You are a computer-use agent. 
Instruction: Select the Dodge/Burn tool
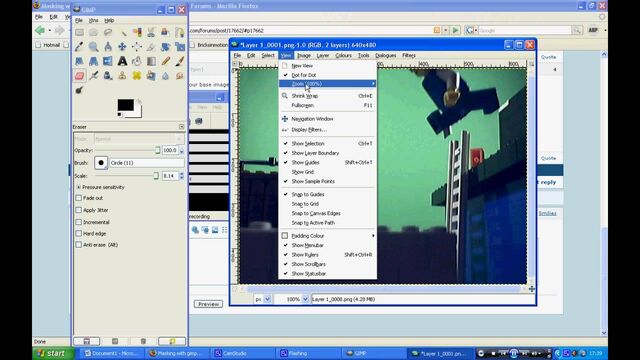[79, 90]
